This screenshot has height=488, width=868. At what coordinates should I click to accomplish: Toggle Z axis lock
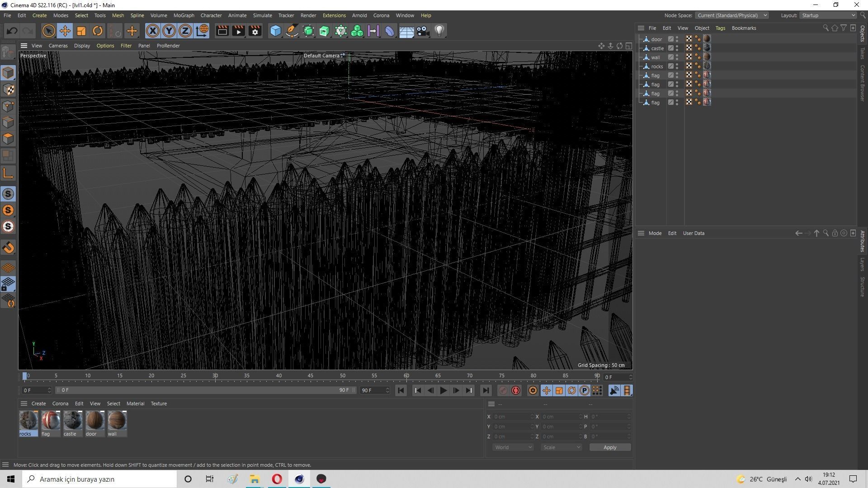[x=185, y=31]
